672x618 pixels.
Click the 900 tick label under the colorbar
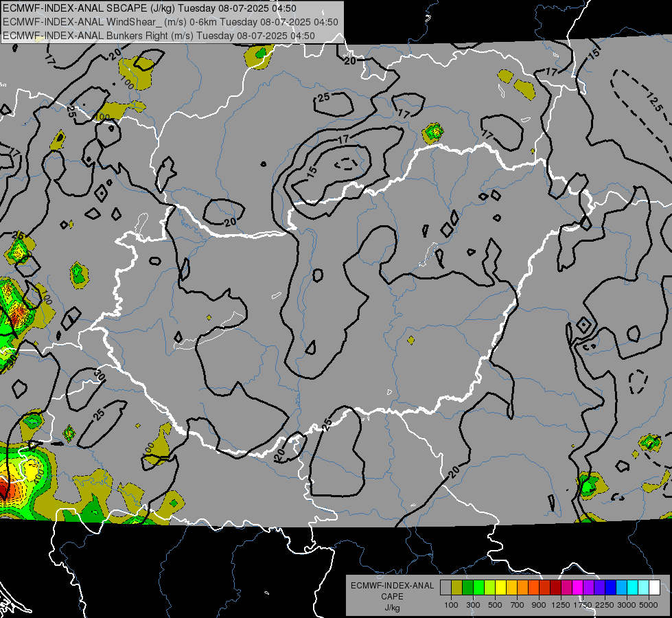click(x=539, y=605)
